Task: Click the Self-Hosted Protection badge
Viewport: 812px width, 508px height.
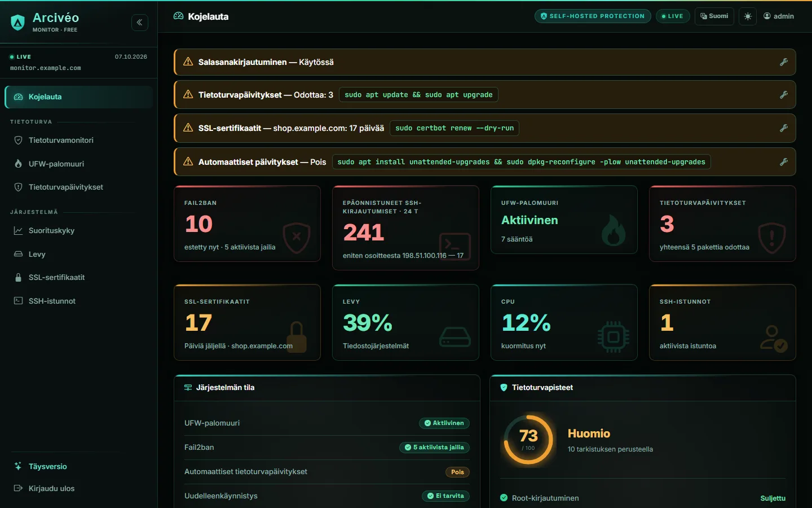Action: [593, 16]
